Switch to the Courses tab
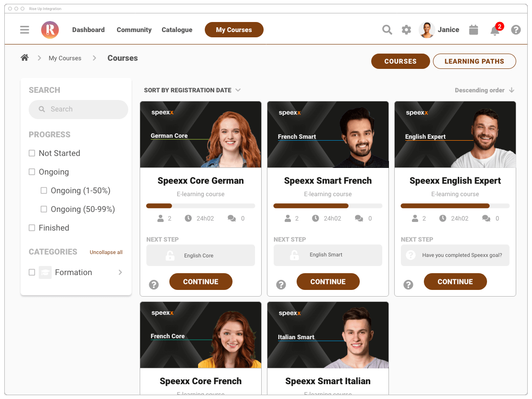 coord(400,61)
